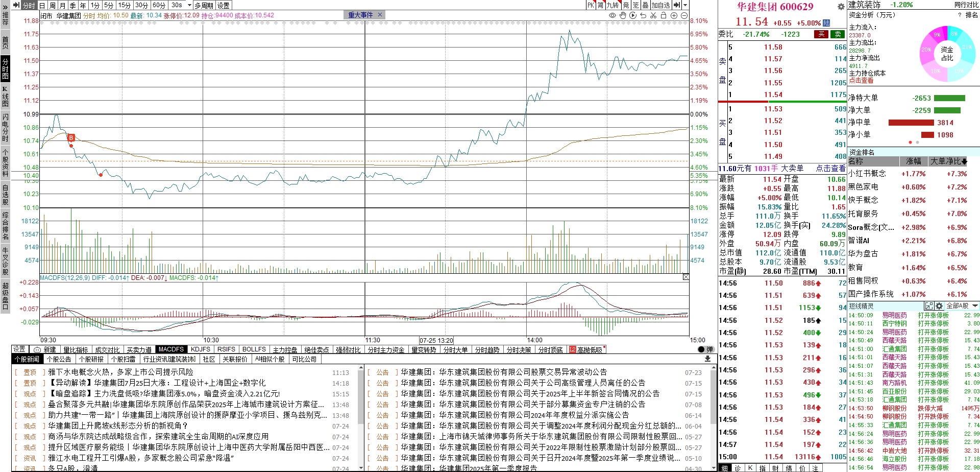Add stock via 加自选 button

pyautogui.click(x=660, y=5)
